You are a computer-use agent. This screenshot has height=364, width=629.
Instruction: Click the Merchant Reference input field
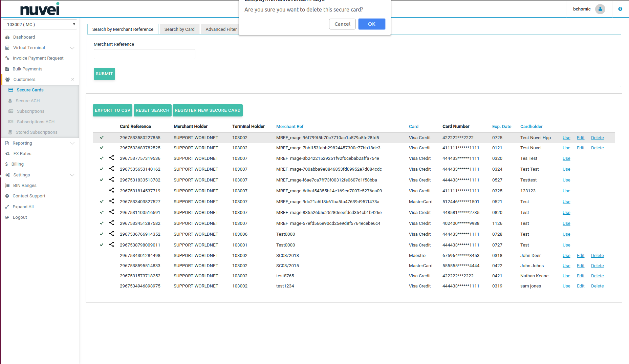point(145,54)
